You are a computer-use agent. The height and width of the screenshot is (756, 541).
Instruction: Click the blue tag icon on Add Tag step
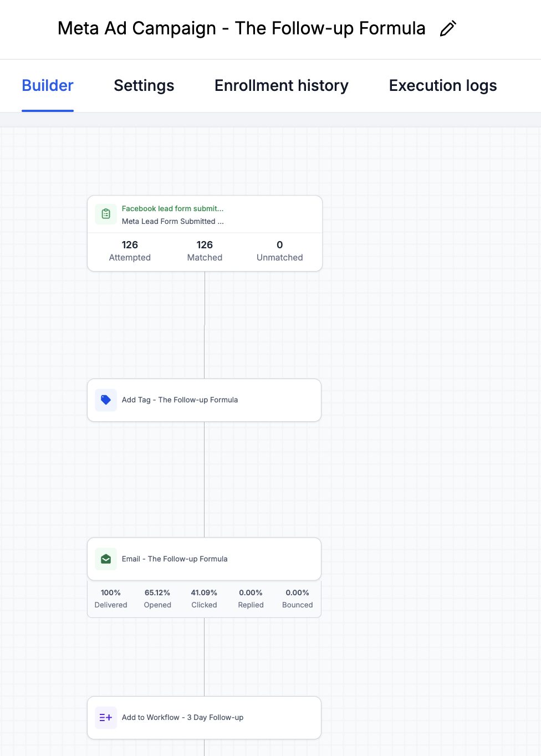pyautogui.click(x=106, y=400)
